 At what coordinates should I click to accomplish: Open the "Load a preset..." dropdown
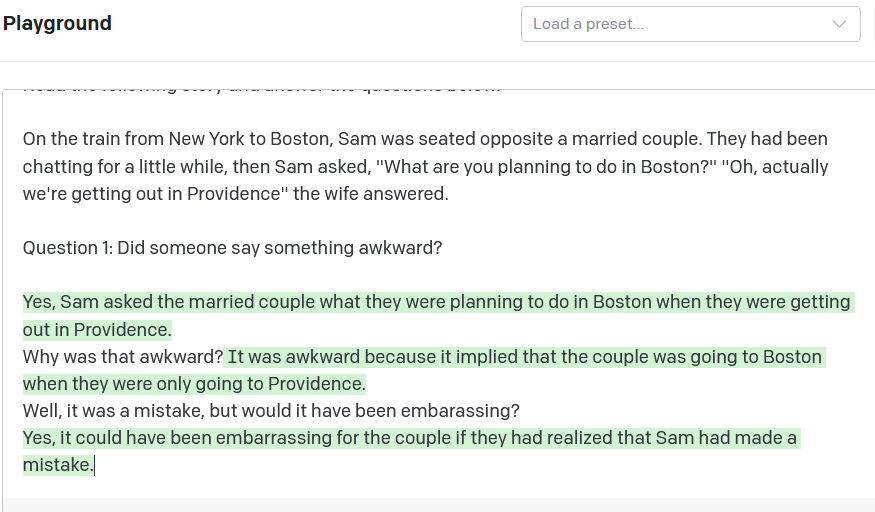[x=680, y=24]
